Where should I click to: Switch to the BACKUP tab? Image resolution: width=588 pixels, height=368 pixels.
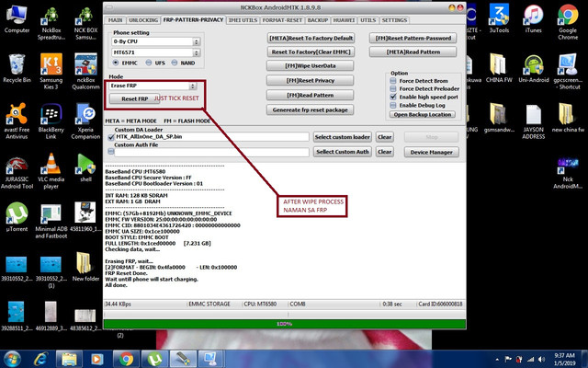318,20
